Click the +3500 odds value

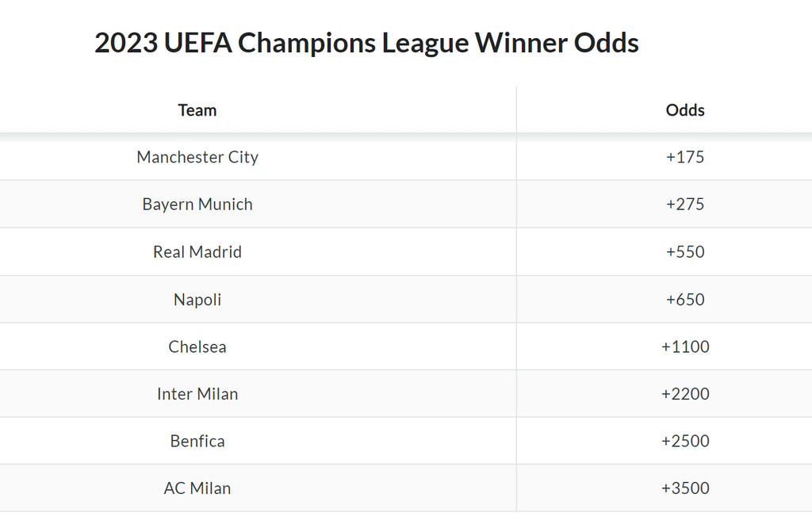tap(685, 488)
